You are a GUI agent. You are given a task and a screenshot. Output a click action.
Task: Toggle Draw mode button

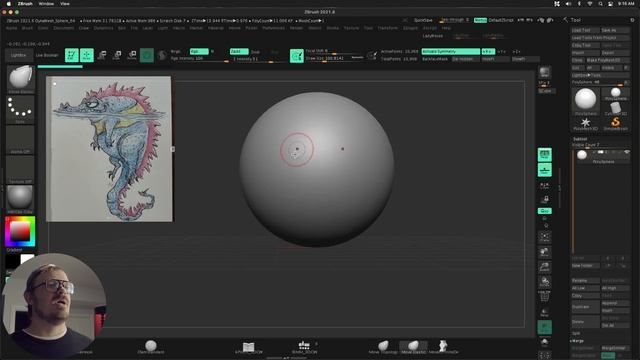click(87, 55)
